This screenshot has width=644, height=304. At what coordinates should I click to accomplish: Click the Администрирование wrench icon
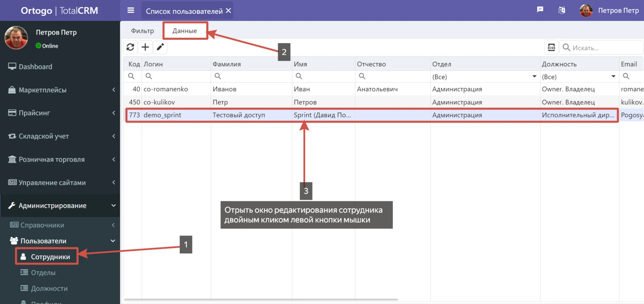coord(12,205)
